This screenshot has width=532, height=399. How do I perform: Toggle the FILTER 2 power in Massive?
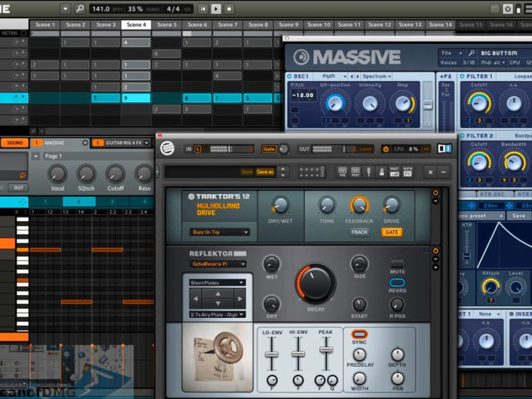(x=462, y=136)
